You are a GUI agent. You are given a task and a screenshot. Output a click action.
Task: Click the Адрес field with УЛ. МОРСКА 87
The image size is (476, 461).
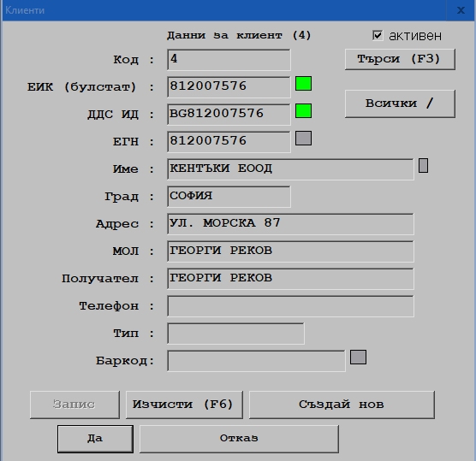point(290,224)
